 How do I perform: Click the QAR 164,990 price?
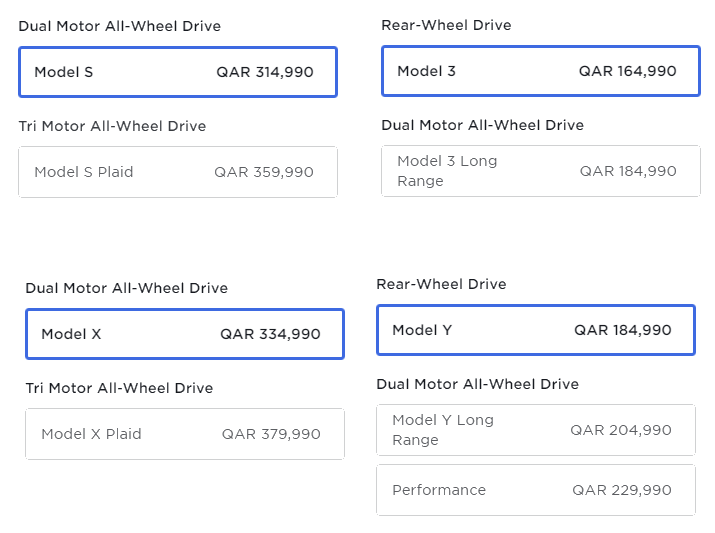627,71
